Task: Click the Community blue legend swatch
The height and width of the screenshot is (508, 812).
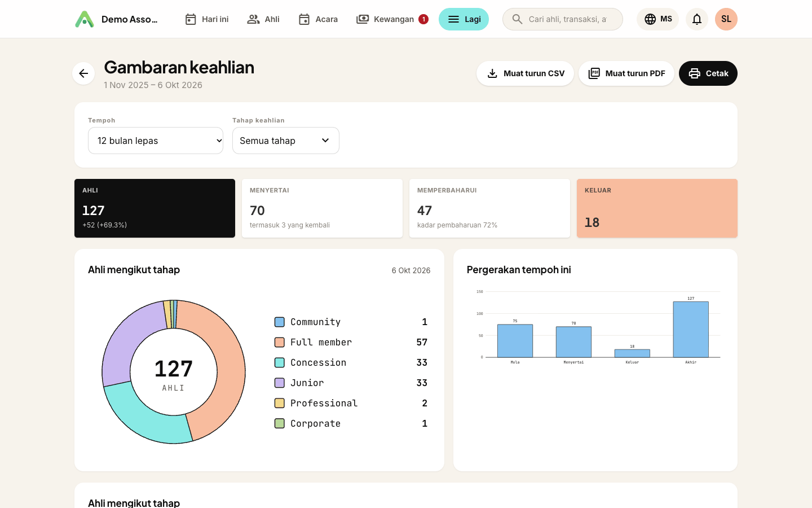Action: pyautogui.click(x=280, y=322)
